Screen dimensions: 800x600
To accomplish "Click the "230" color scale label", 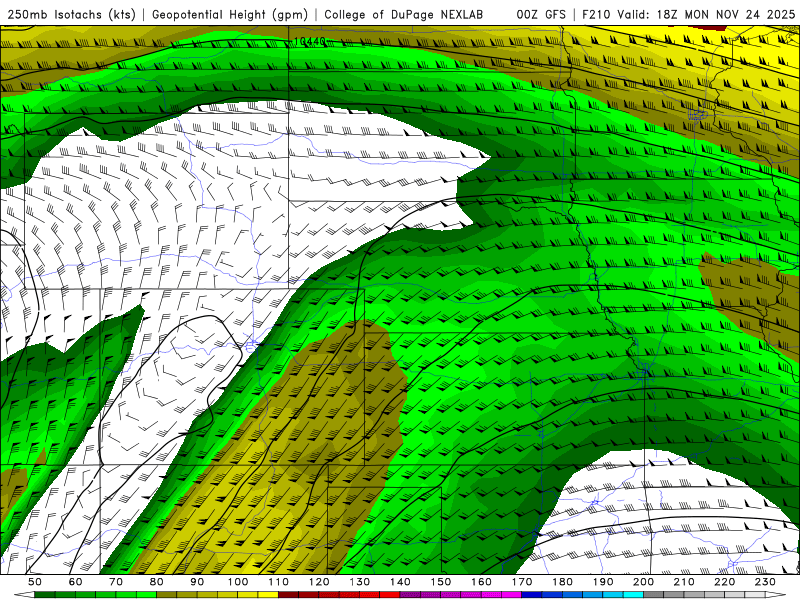I will pyautogui.click(x=766, y=582).
